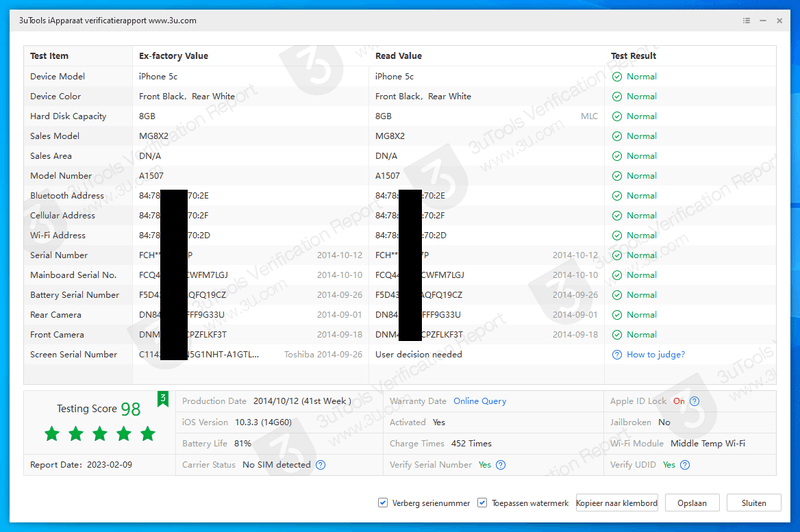Image resolution: width=800 pixels, height=532 pixels.
Task: Toggle the Toepassen watermerk checkbox
Action: 482,503
